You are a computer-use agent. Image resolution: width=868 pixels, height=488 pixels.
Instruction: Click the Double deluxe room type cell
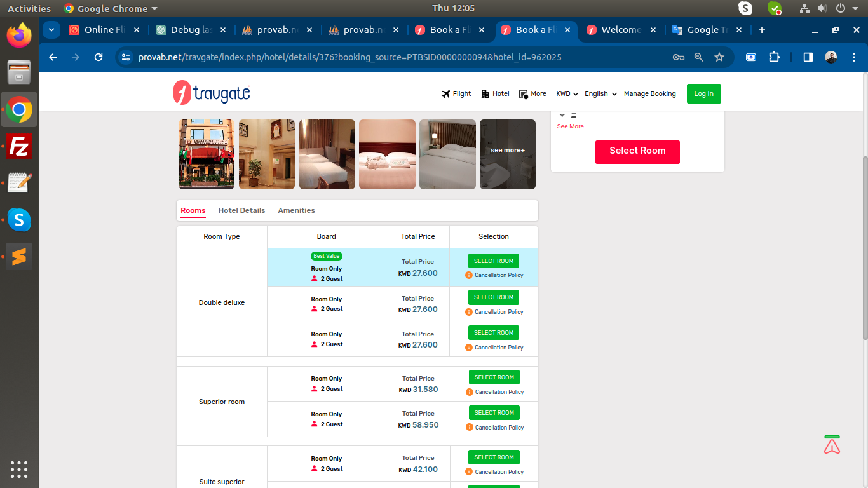(x=222, y=302)
